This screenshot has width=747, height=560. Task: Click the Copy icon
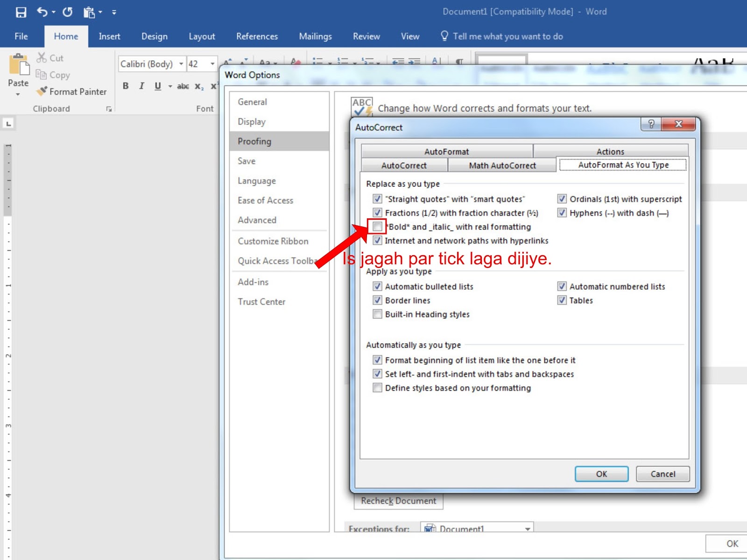point(41,74)
